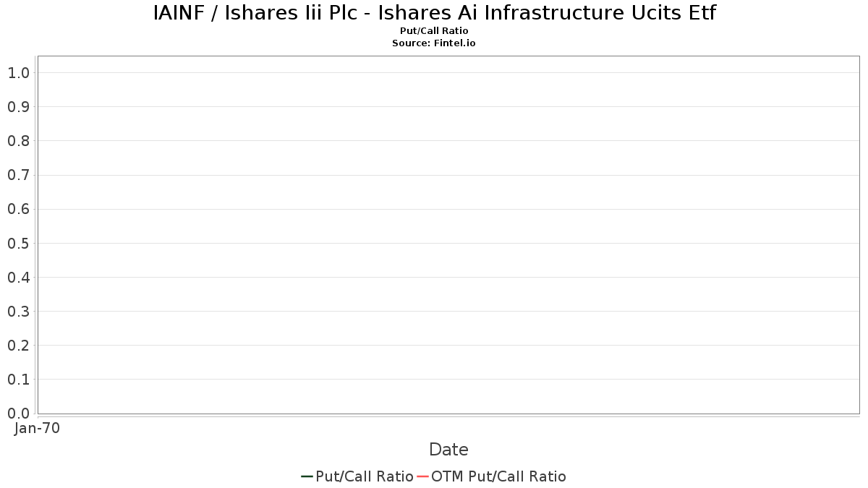The width and height of the screenshot is (868, 488).
Task: Click the Date x-axis label
Action: pyautogui.click(x=448, y=450)
